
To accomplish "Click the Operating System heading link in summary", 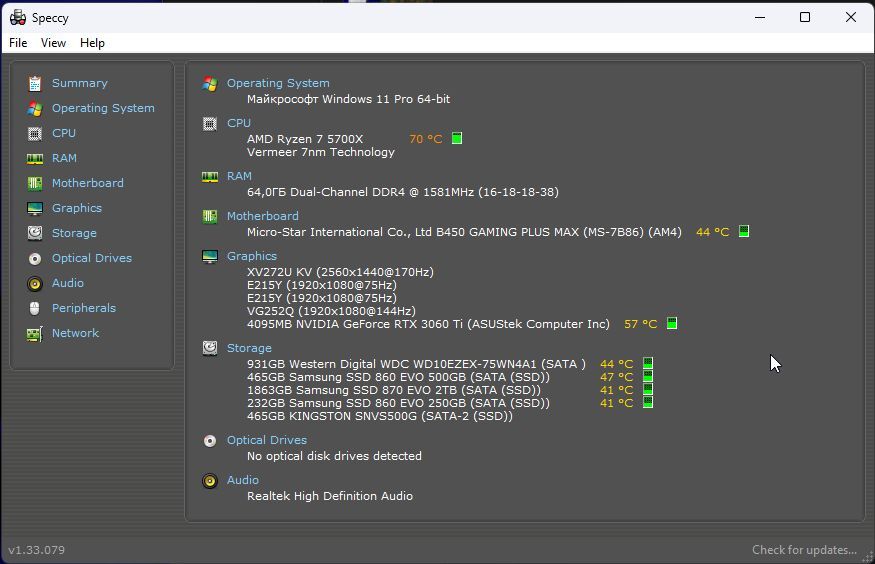I will pyautogui.click(x=278, y=83).
